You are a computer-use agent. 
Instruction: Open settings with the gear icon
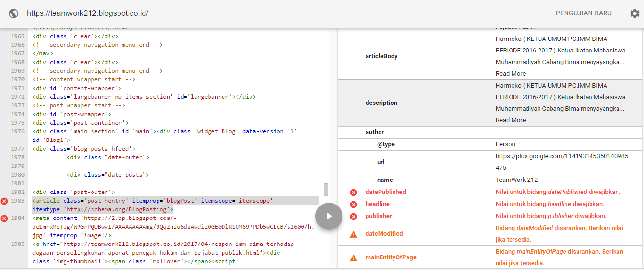pos(635,13)
